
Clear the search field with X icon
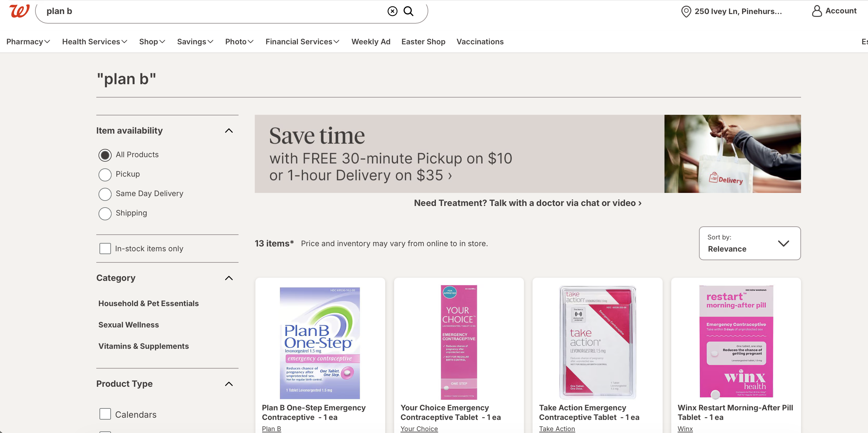point(392,11)
